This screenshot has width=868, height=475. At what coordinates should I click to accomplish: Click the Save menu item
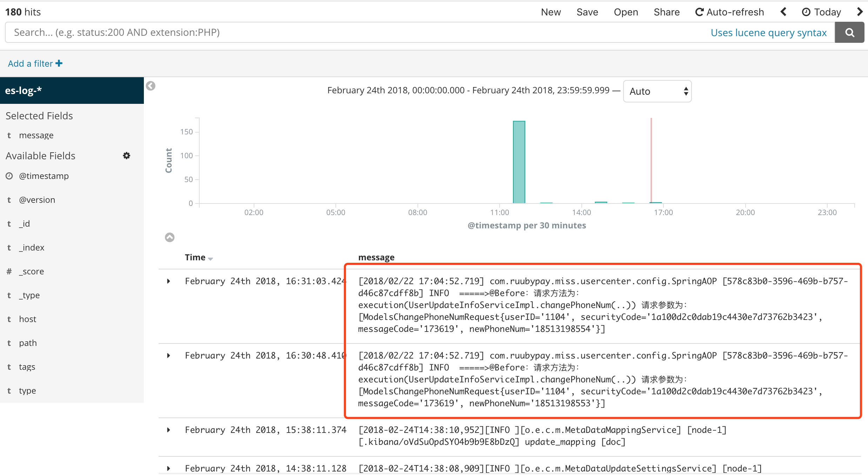587,12
